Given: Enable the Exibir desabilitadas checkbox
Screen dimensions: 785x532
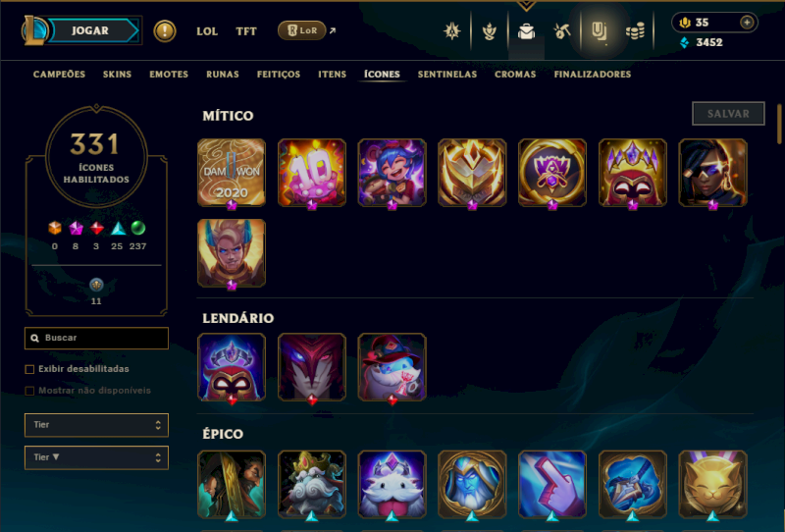Looking at the screenshot, I should 29,369.
